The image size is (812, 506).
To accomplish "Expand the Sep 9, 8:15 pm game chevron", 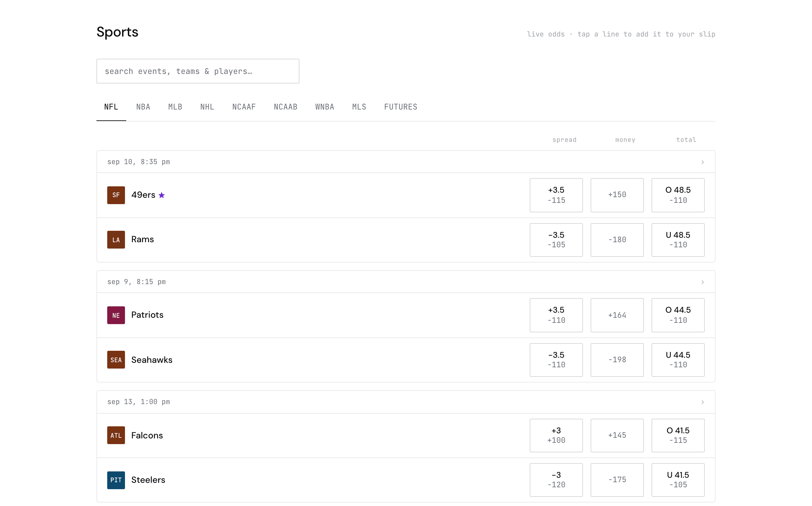I will point(703,282).
